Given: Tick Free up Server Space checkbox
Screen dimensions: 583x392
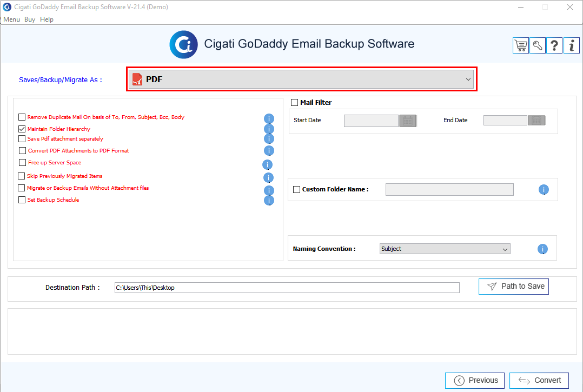Looking at the screenshot, I should coord(22,162).
